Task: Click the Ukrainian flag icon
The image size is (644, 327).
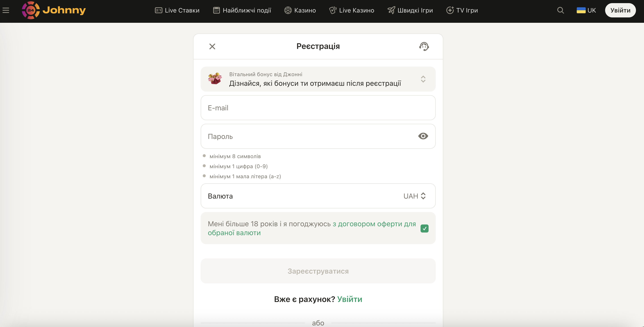Action: click(x=581, y=10)
